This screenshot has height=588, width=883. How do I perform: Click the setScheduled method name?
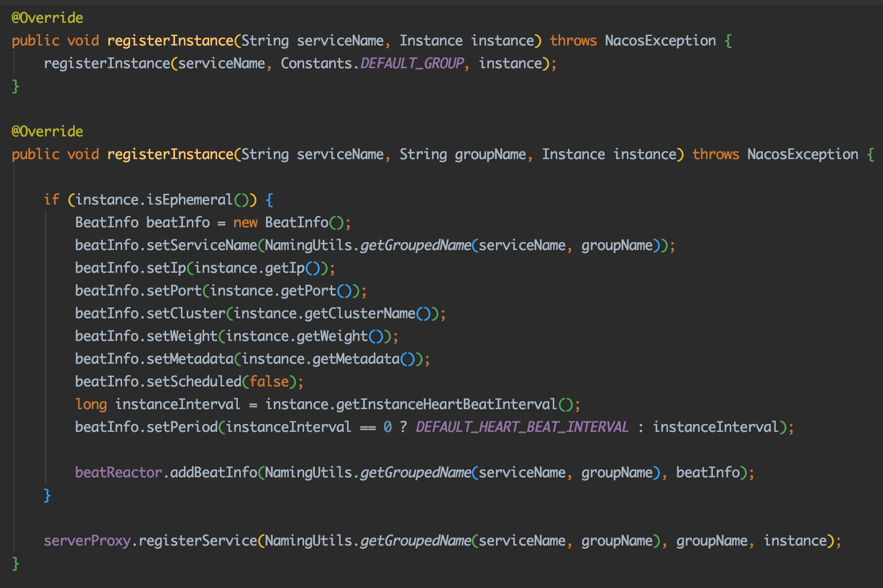pyautogui.click(x=194, y=381)
